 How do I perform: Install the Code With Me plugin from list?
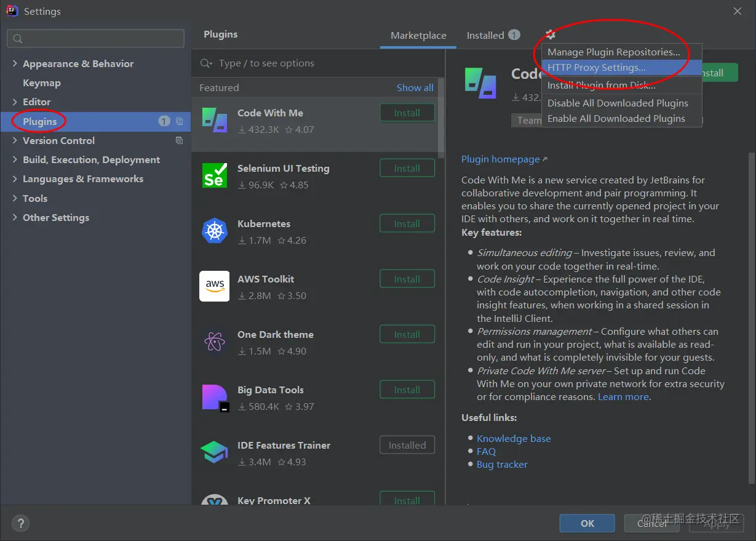[x=407, y=113]
